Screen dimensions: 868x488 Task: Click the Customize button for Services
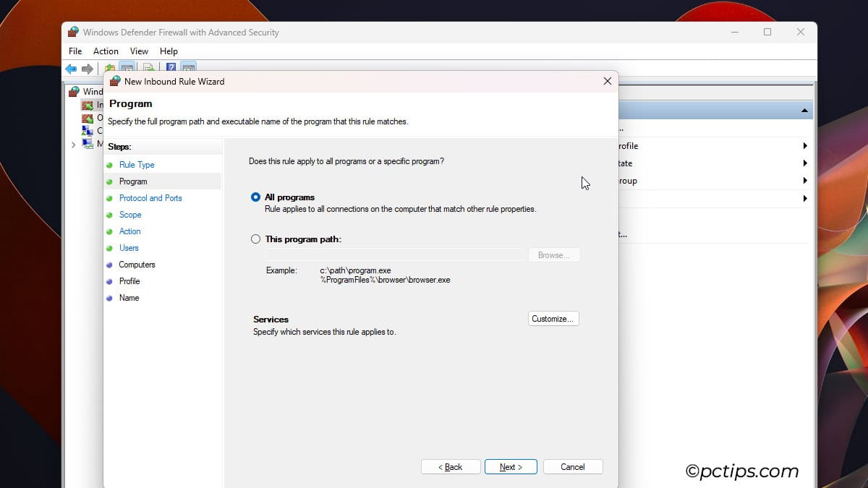[x=553, y=318]
